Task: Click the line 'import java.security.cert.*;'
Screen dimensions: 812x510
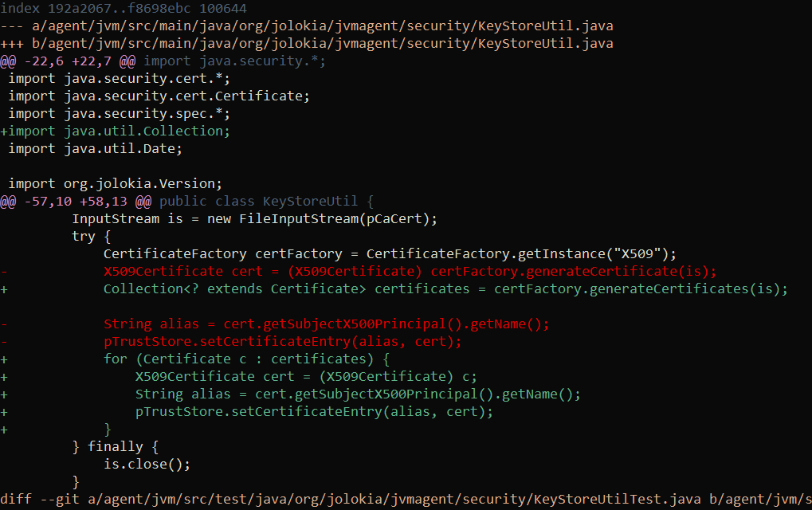Action: click(x=119, y=79)
